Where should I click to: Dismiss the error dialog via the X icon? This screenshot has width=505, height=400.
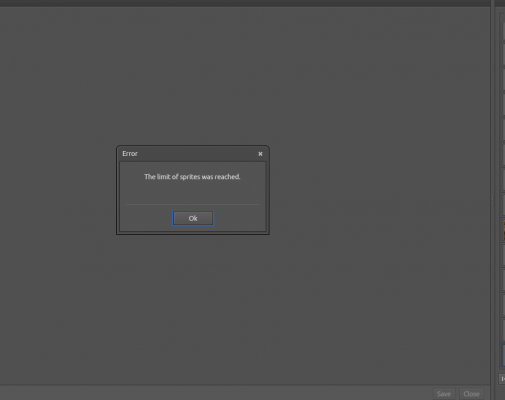(x=260, y=154)
